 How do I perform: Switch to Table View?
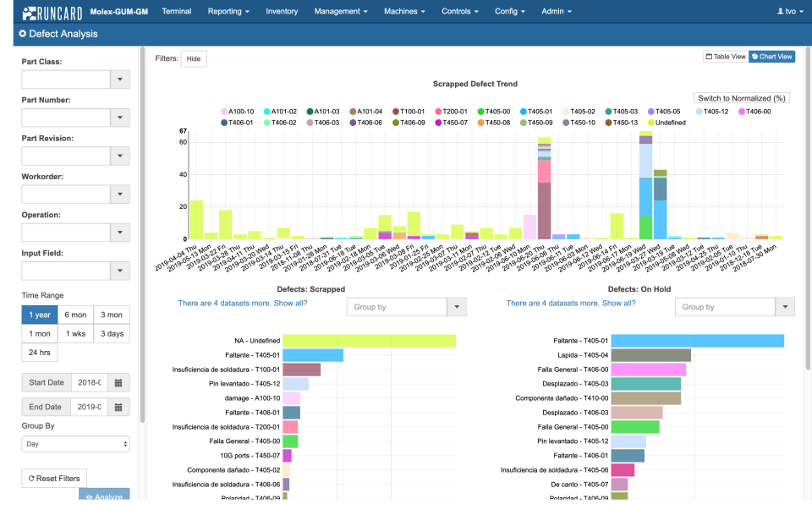click(x=726, y=57)
